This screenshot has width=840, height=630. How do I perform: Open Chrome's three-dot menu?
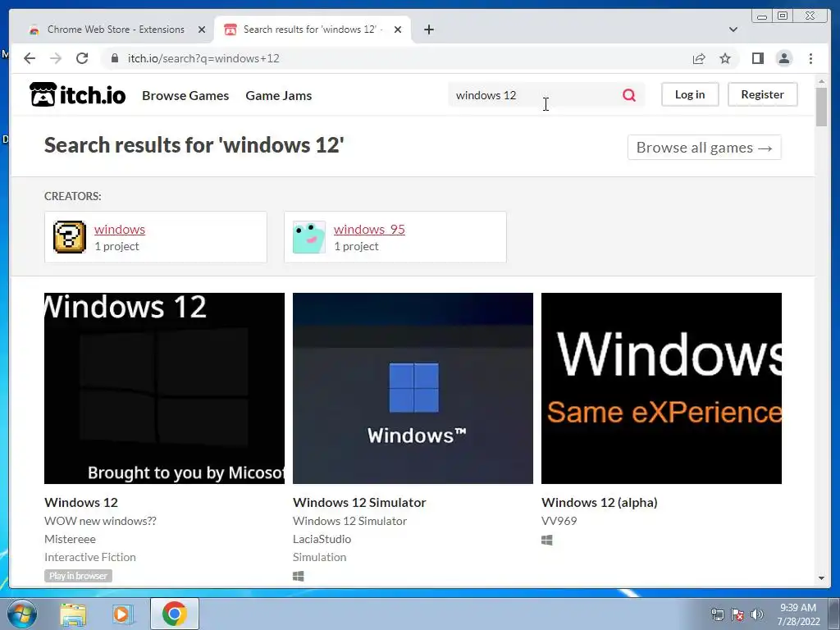tap(810, 58)
